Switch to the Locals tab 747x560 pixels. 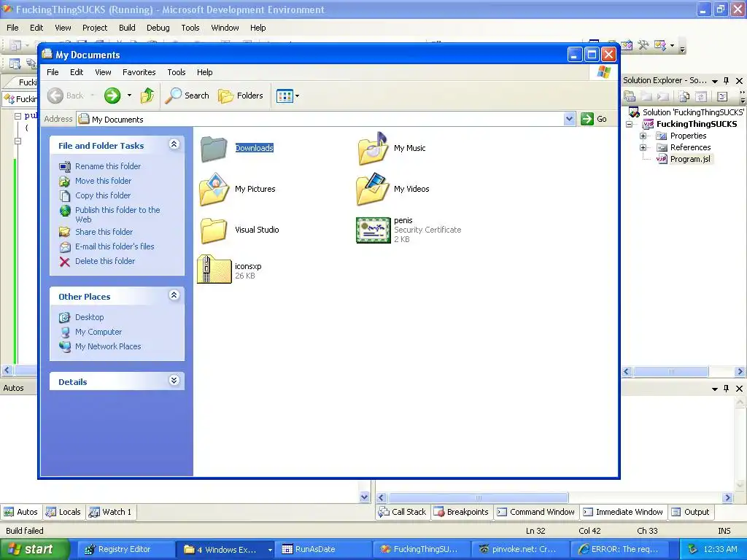click(63, 512)
